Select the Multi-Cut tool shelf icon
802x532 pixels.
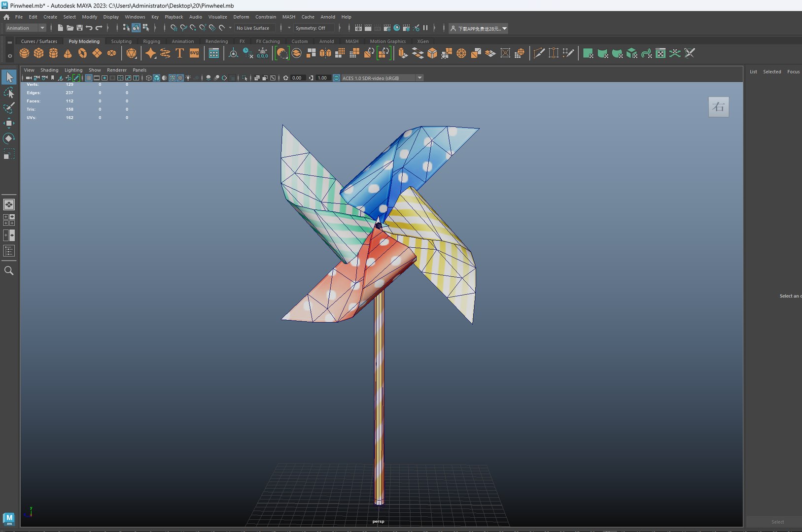click(x=539, y=53)
